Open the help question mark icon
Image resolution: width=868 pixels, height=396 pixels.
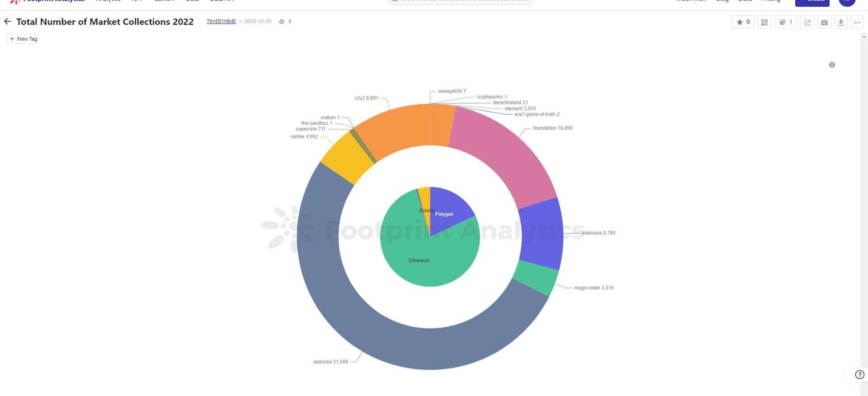(859, 374)
